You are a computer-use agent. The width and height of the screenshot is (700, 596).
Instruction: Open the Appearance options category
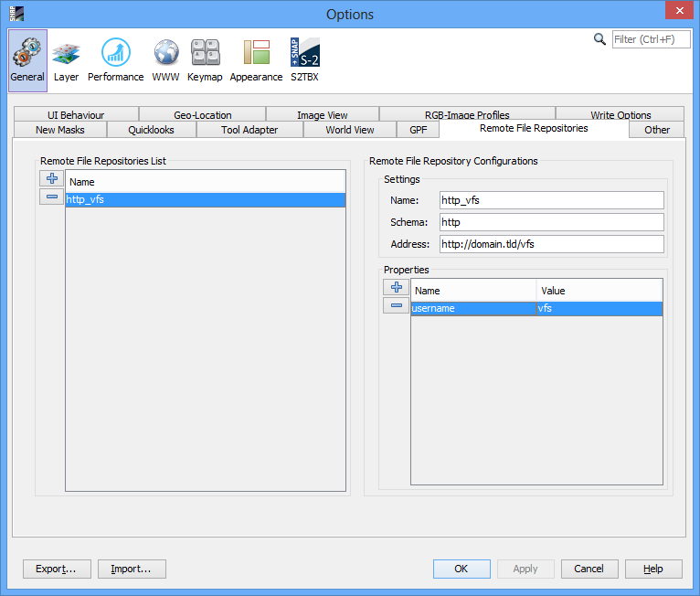coord(256,60)
